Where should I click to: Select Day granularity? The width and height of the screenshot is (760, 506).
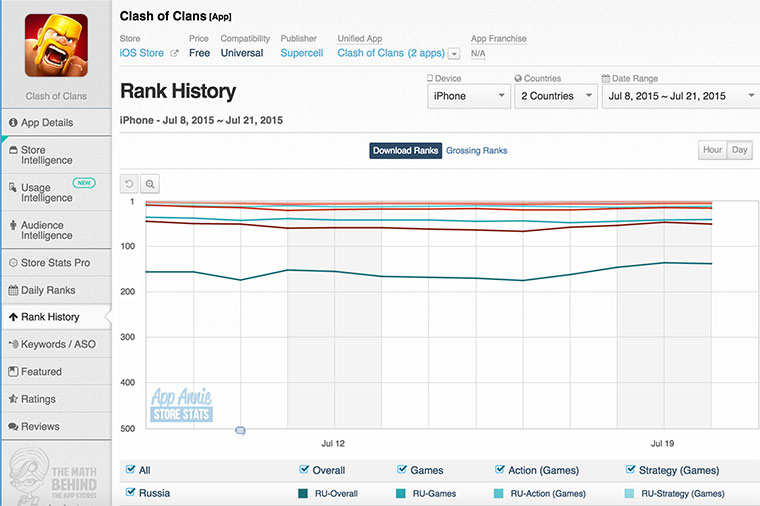[x=739, y=150]
